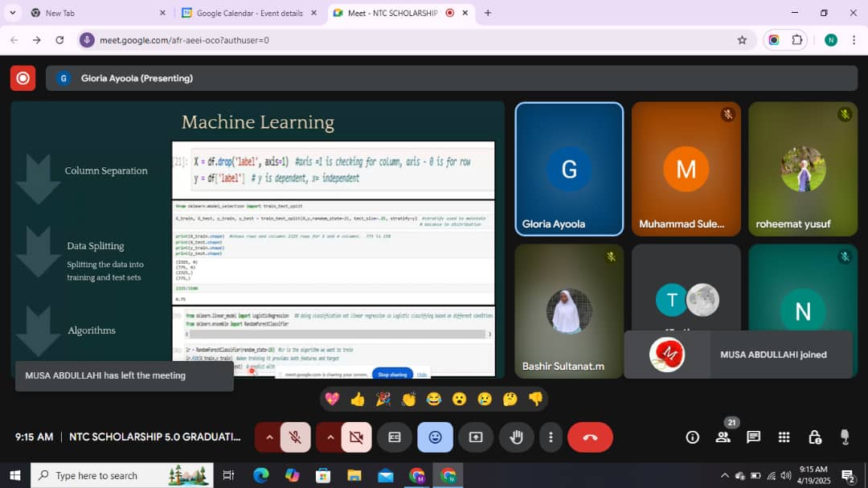Open the Mail app from taskbar
This screenshot has width=868, height=488.
pos(386,475)
